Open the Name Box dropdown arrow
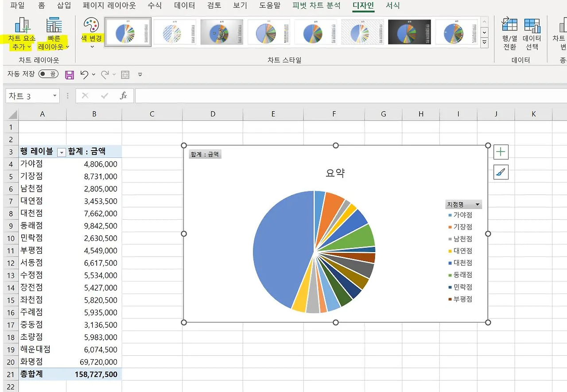Viewport: 567px width, 392px height. [x=55, y=96]
